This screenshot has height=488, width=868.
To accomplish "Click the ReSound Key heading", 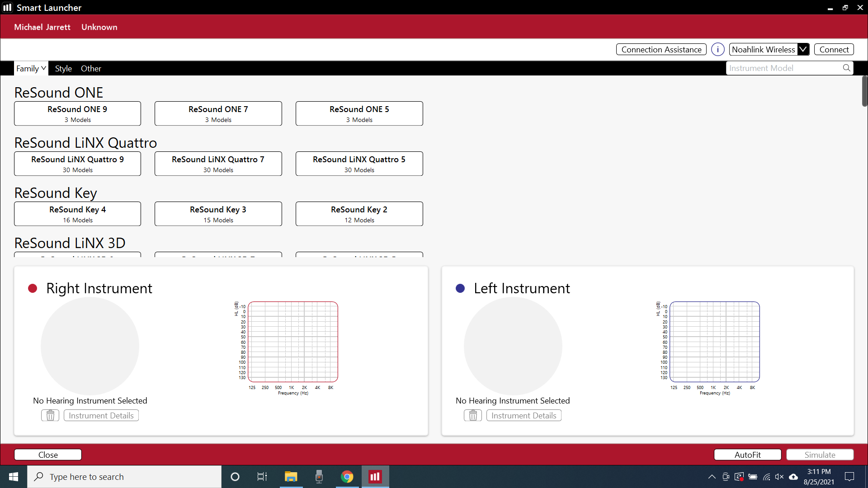I will [56, 192].
